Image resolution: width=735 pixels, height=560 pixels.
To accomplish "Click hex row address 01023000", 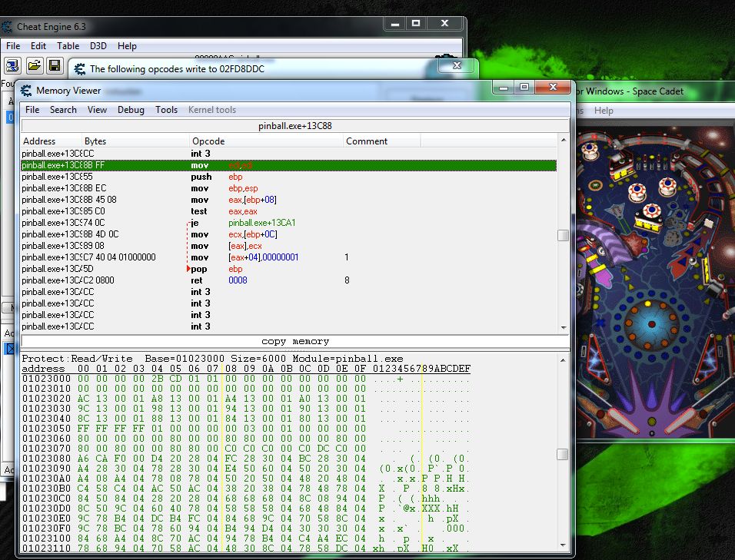I will (46, 379).
